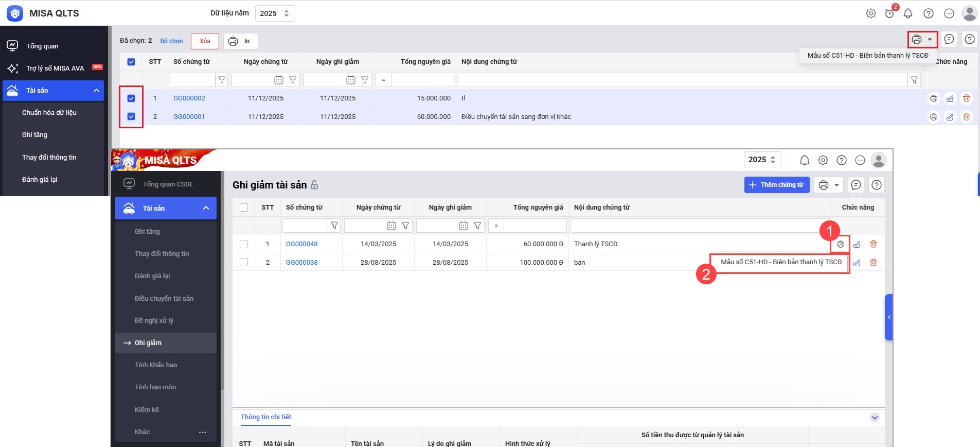This screenshot has width=980, height=447.
Task: Select Mẫu số C51-HD print template option
Action: point(867,56)
